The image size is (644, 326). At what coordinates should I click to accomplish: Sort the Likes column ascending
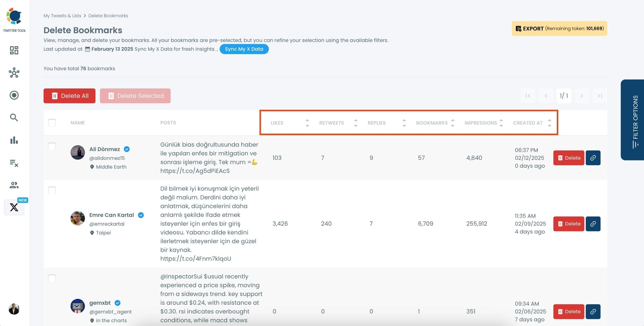[307, 120]
